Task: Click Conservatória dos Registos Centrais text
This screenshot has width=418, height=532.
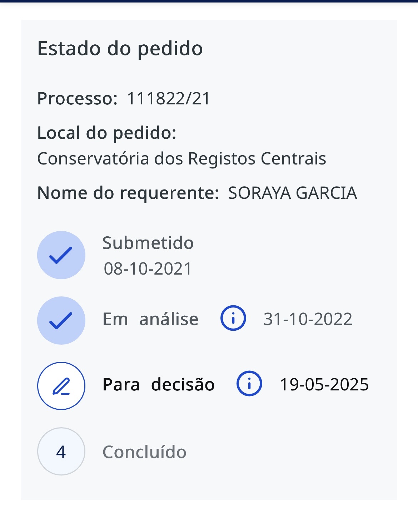Action: (181, 159)
